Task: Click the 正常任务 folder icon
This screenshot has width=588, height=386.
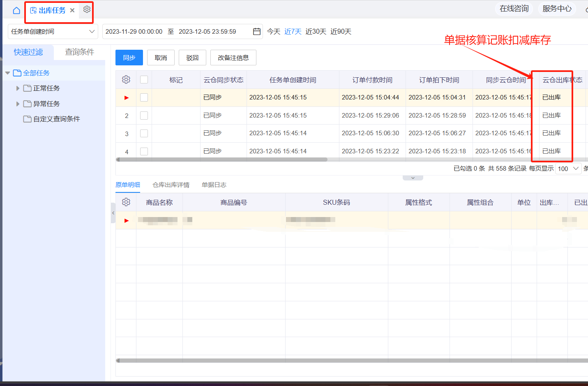Action: tap(28, 88)
